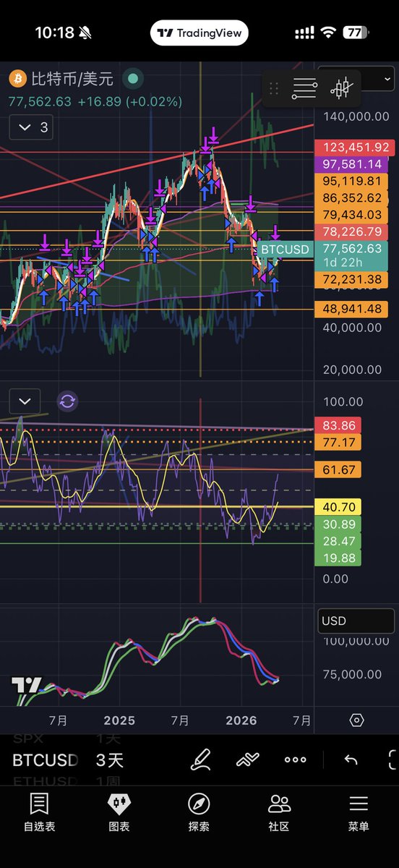Tap the 2025 time axis label
Image resolution: width=399 pixels, height=868 pixels.
(119, 720)
